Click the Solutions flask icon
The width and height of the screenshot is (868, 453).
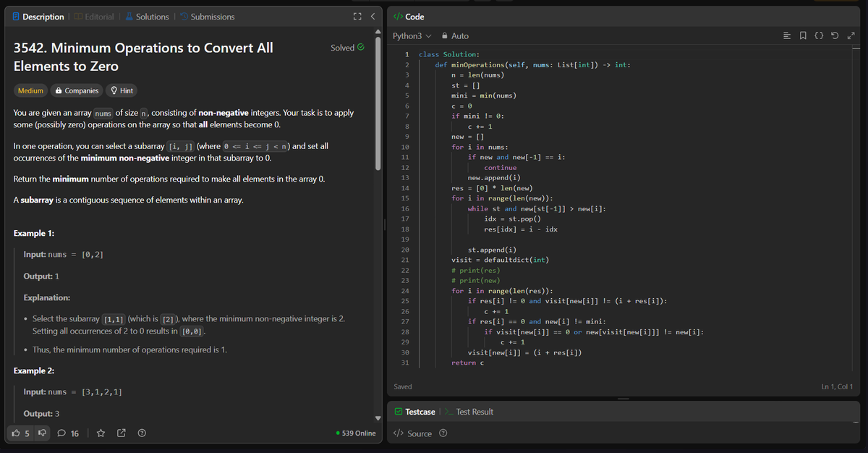click(129, 17)
